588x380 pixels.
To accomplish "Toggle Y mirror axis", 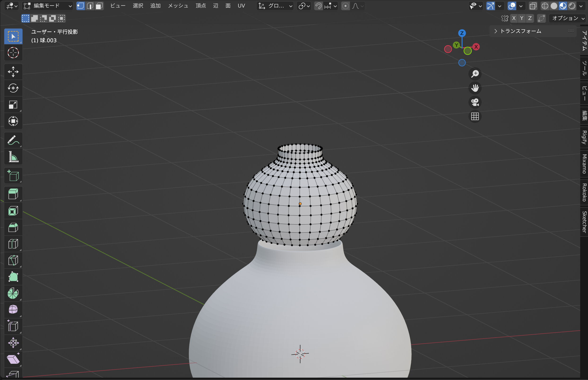I will pyautogui.click(x=522, y=18).
